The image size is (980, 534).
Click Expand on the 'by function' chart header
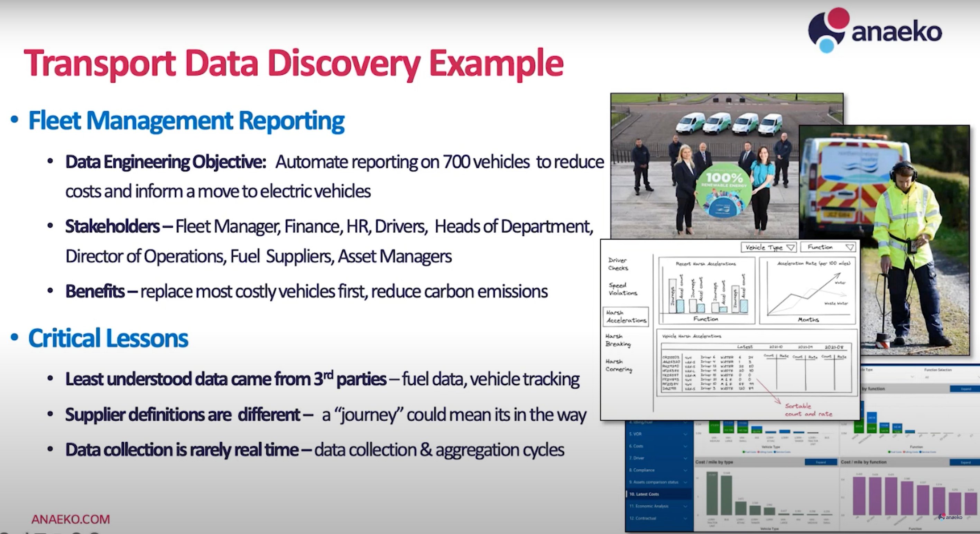(965, 389)
